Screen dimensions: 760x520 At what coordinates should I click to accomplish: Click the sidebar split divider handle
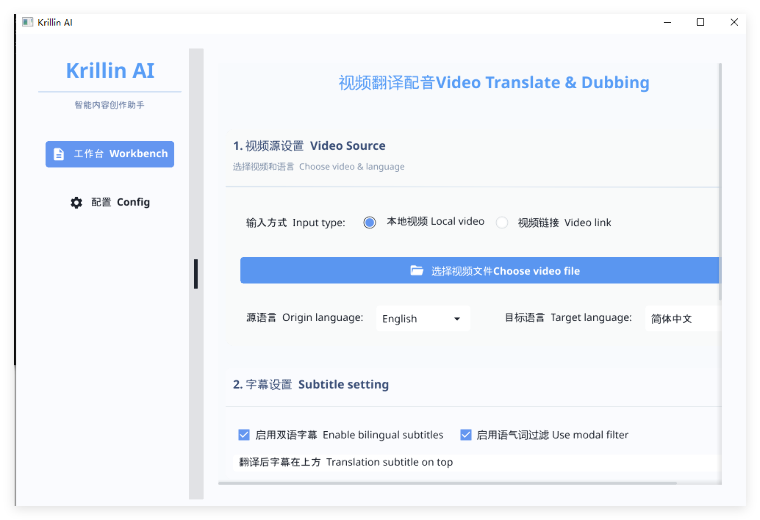196,274
